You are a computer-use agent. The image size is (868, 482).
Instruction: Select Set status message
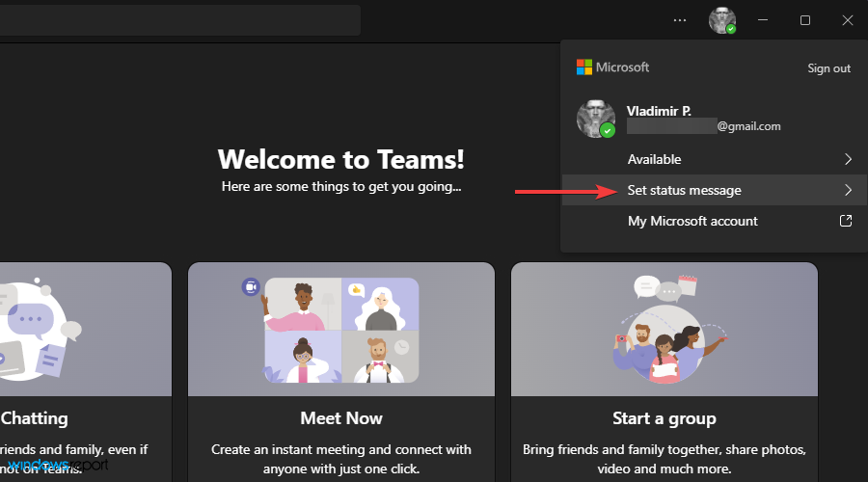pyautogui.click(x=714, y=190)
